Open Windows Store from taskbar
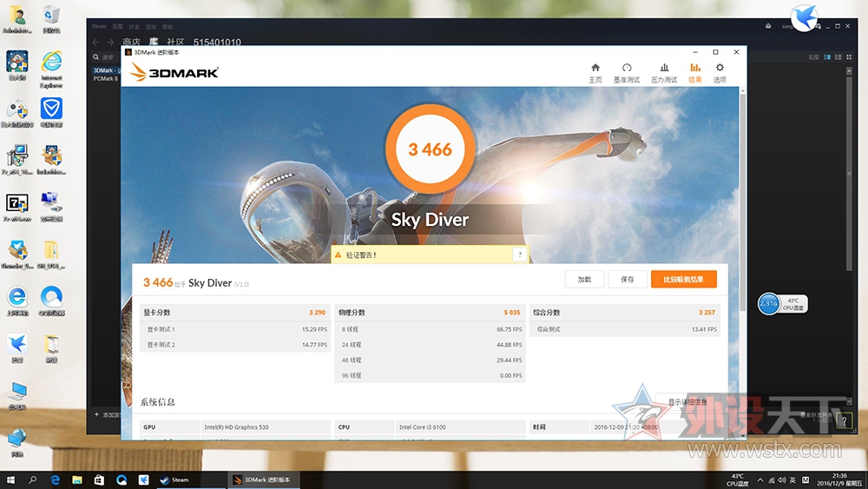This screenshot has height=489, width=868. click(x=99, y=479)
